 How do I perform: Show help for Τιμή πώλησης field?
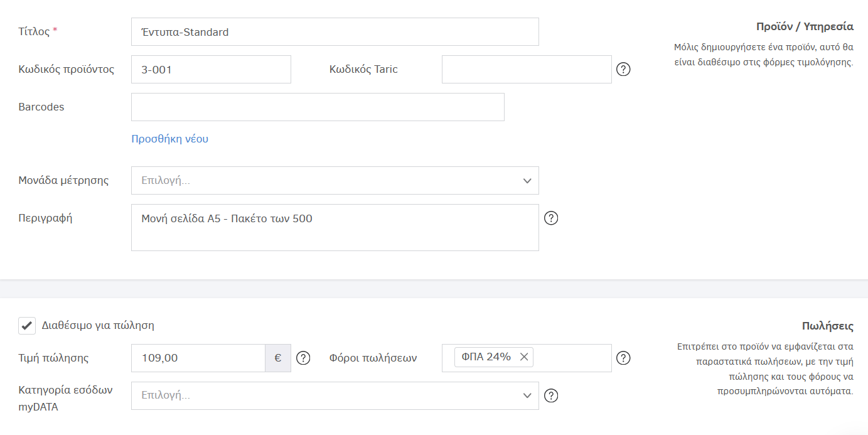coord(303,358)
